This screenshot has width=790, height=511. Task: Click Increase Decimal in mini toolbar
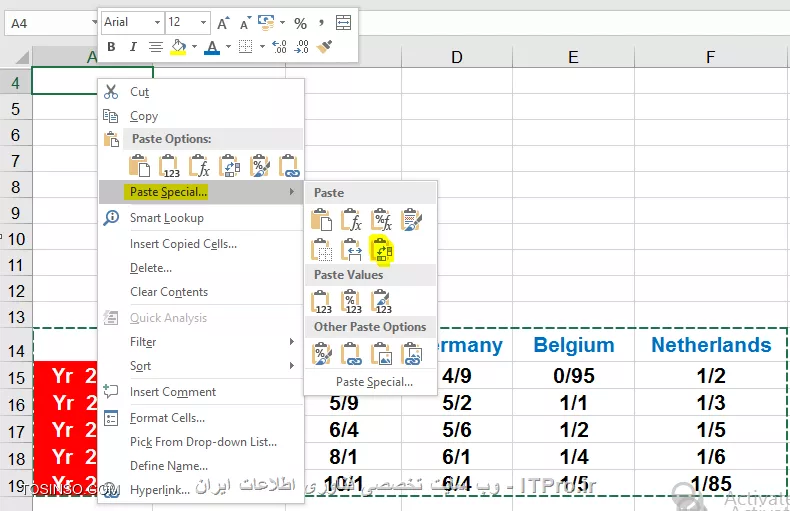(x=279, y=47)
